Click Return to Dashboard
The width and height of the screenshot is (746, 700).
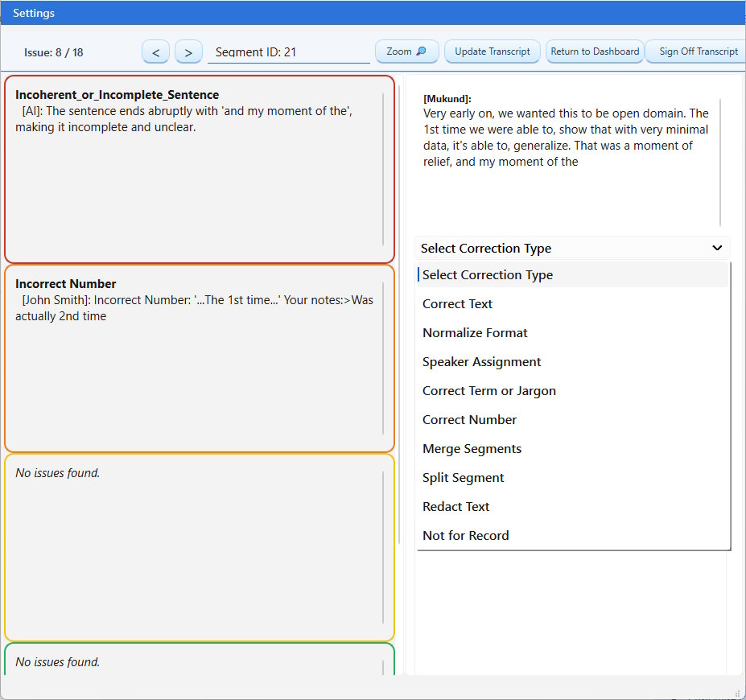point(595,51)
